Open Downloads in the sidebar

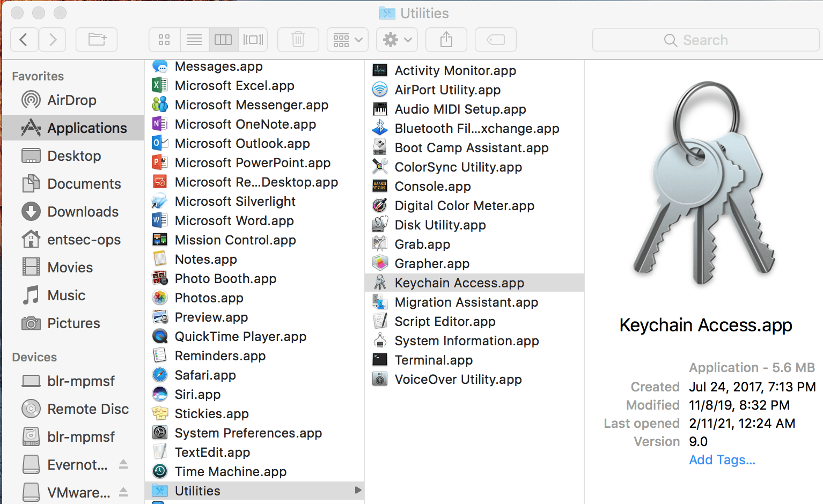point(72,212)
